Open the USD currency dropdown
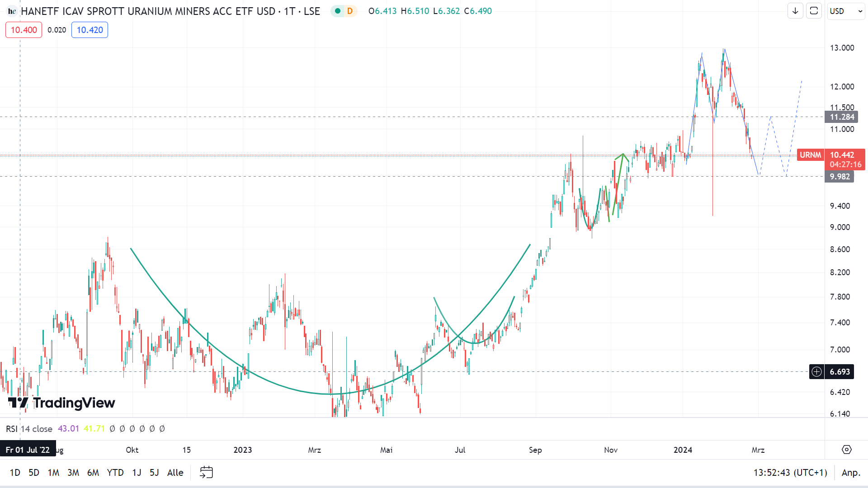The width and height of the screenshot is (868, 488). point(846,11)
